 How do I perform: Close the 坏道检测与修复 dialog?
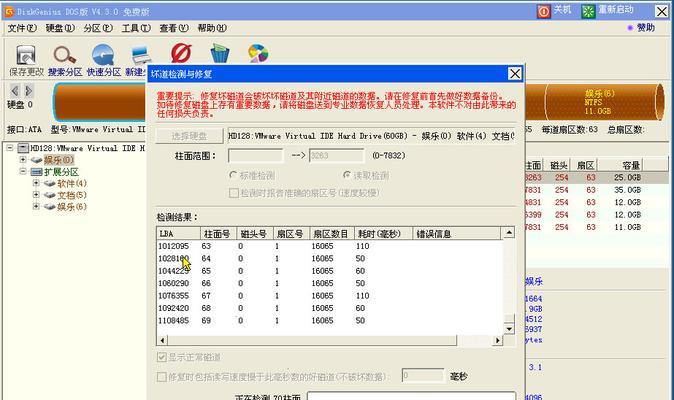(515, 73)
